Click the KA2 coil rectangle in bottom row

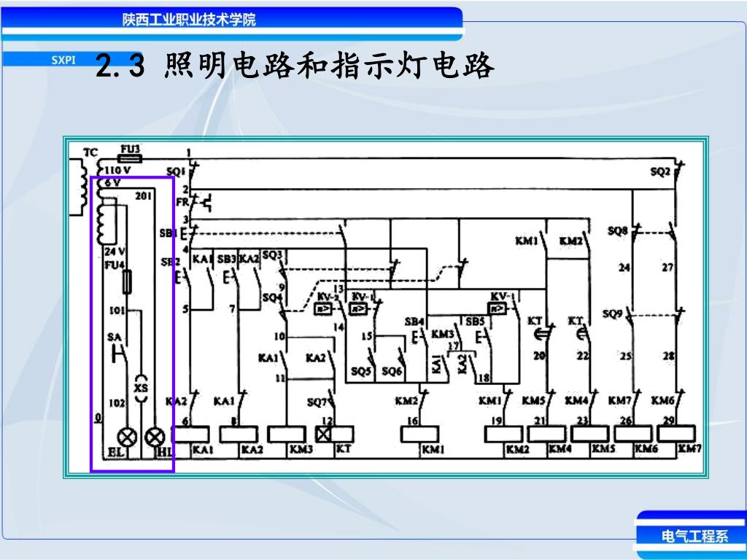coord(239,435)
